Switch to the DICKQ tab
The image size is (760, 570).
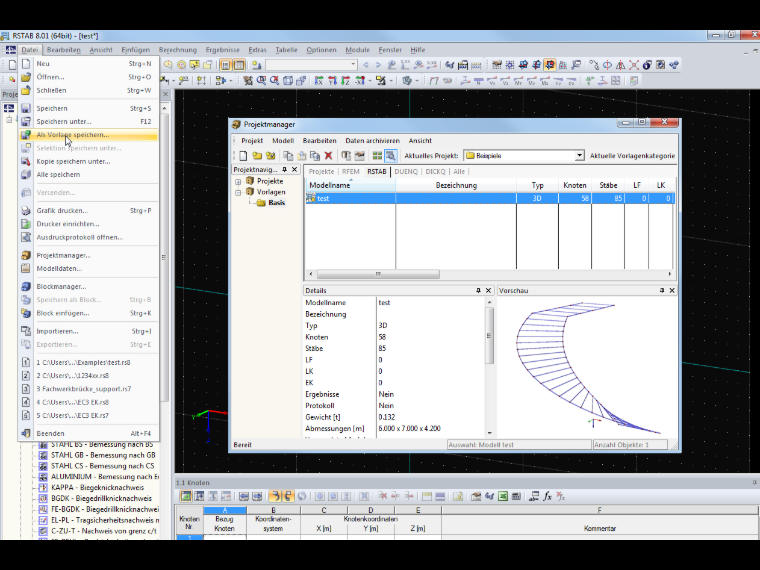435,172
